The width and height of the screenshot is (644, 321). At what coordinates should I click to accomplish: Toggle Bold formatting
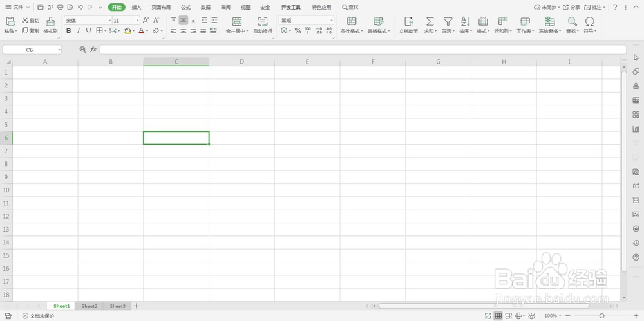point(69,31)
